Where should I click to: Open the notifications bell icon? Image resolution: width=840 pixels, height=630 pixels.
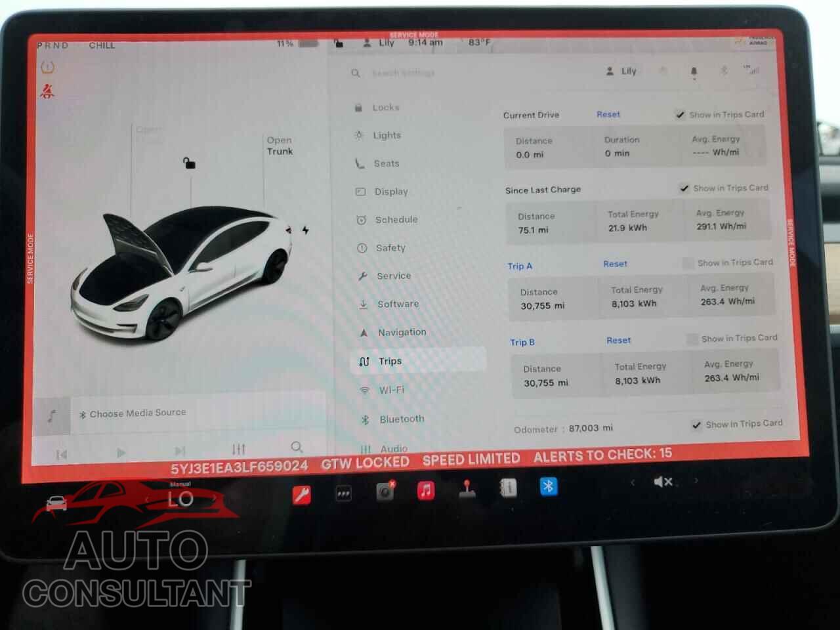tap(694, 72)
